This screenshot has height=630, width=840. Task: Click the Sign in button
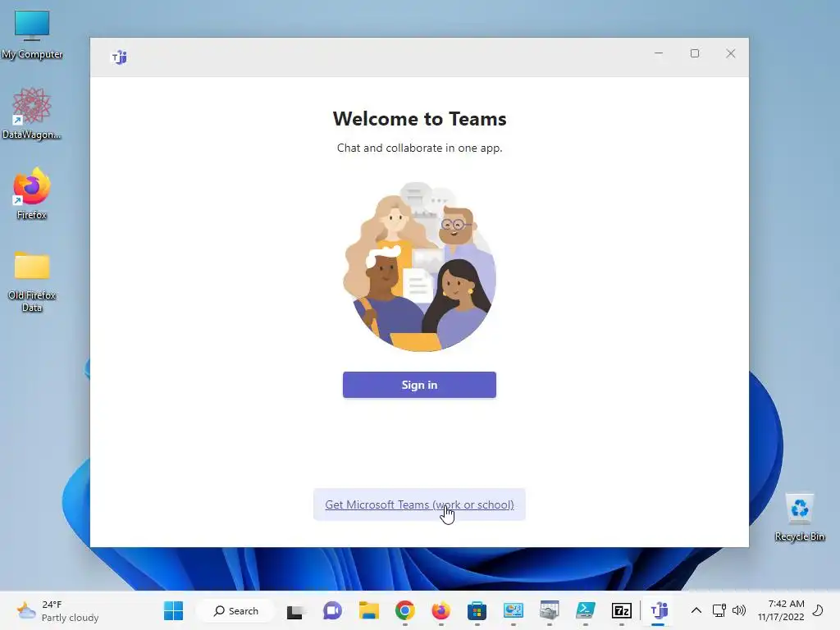click(x=419, y=385)
